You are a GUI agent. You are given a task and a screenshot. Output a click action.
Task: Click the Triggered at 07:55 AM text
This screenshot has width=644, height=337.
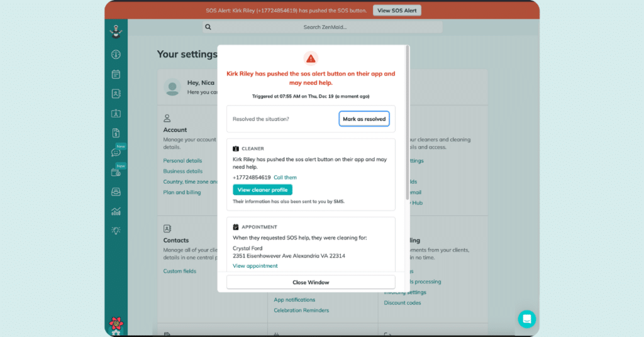tap(311, 96)
